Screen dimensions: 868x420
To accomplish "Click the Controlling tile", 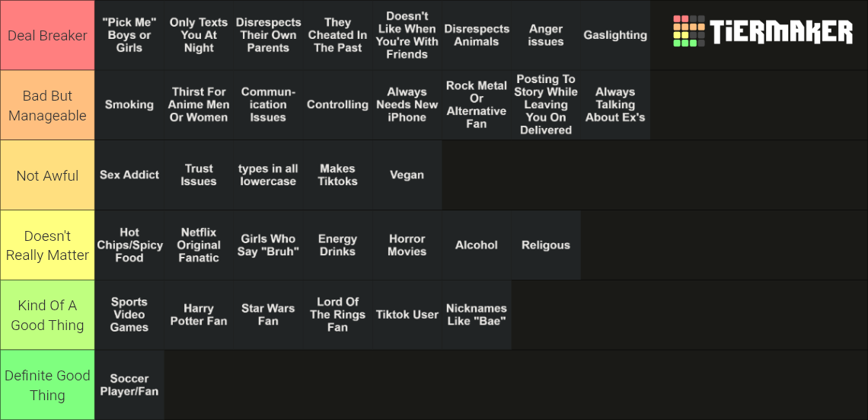I will click(337, 104).
